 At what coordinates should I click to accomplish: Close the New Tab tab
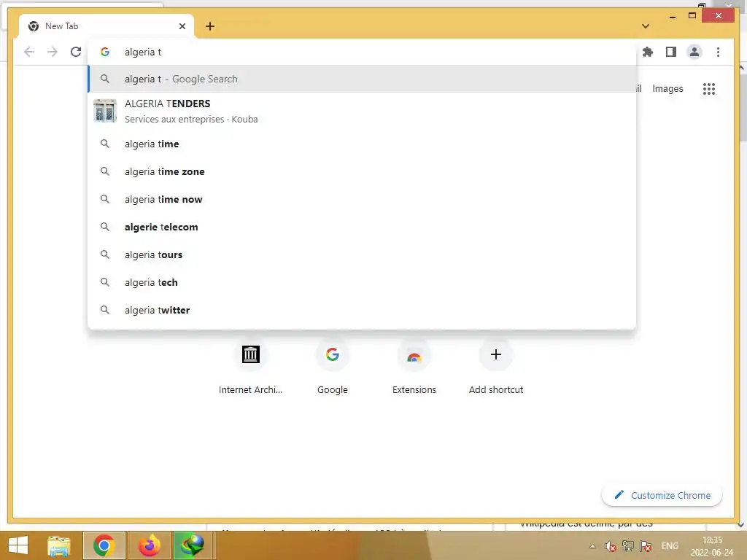(182, 26)
